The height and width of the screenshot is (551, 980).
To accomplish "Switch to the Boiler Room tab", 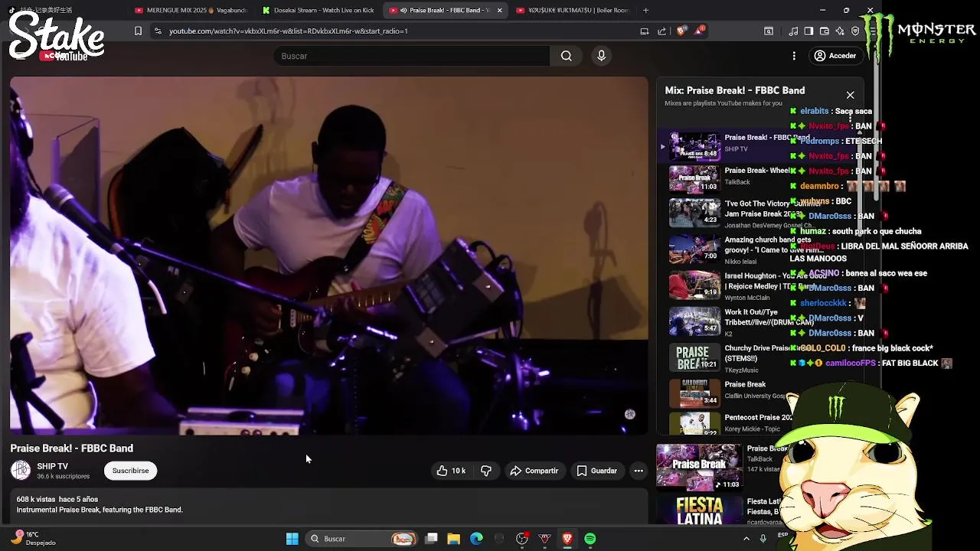I will (573, 10).
